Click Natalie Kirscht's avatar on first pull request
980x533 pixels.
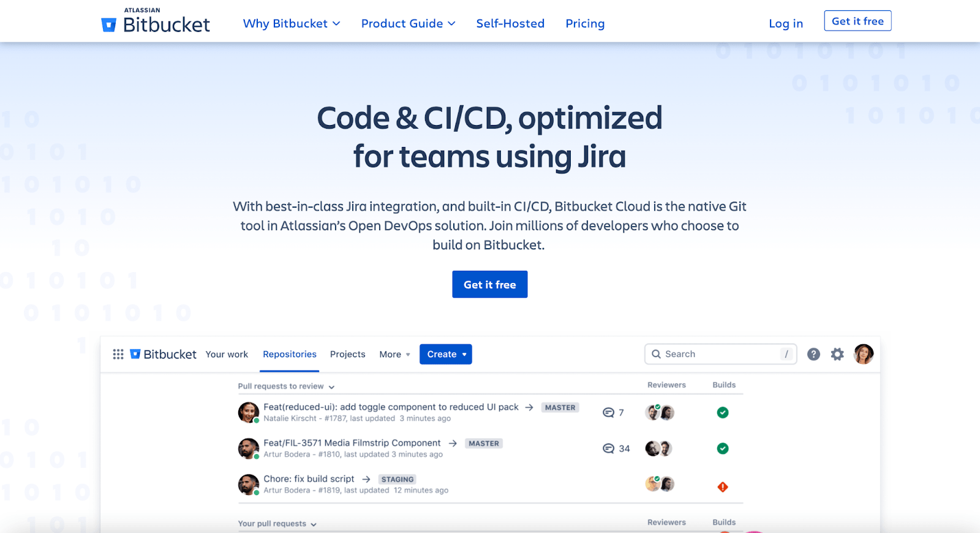pos(249,412)
